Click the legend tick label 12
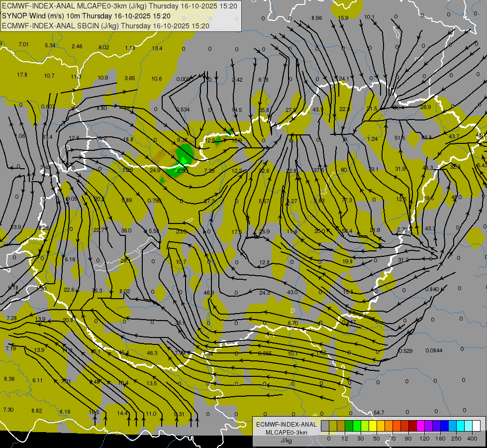Screen dimensions: 487x448 click(345, 439)
